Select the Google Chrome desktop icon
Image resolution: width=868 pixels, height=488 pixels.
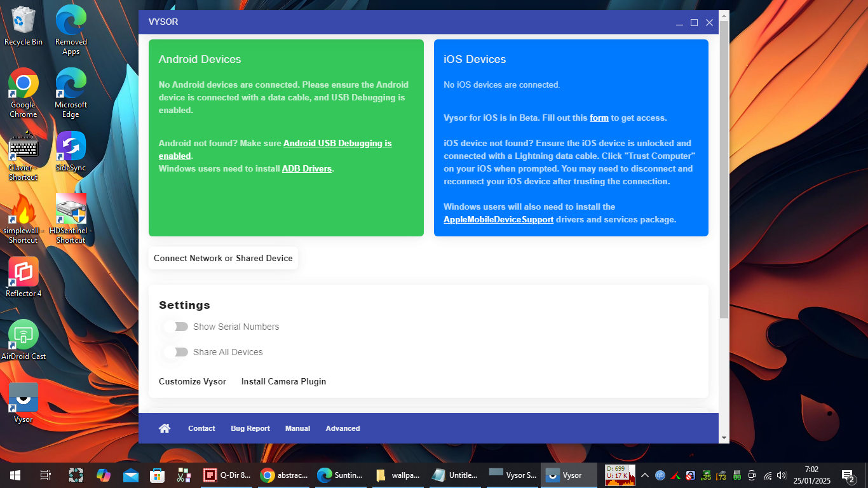(x=24, y=93)
